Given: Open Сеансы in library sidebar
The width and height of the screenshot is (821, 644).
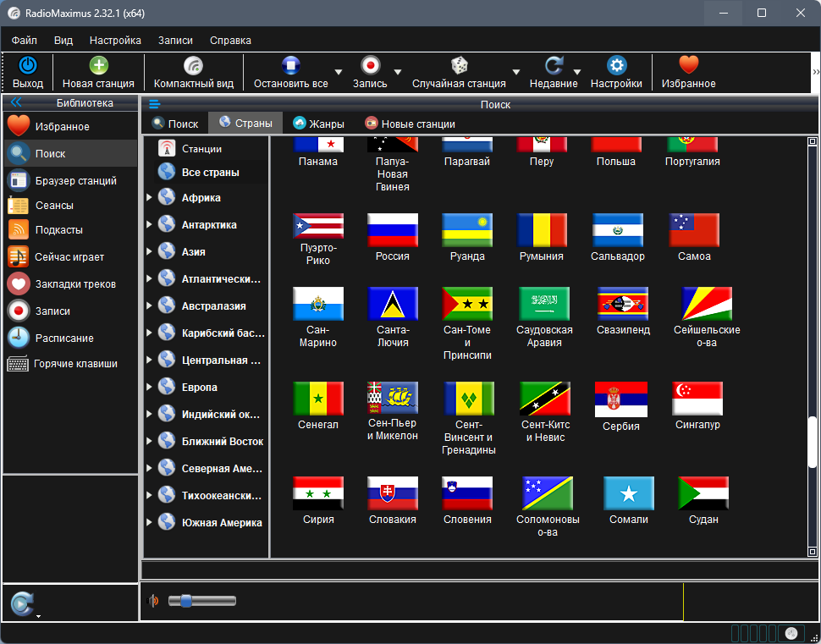Looking at the screenshot, I should (x=70, y=206).
